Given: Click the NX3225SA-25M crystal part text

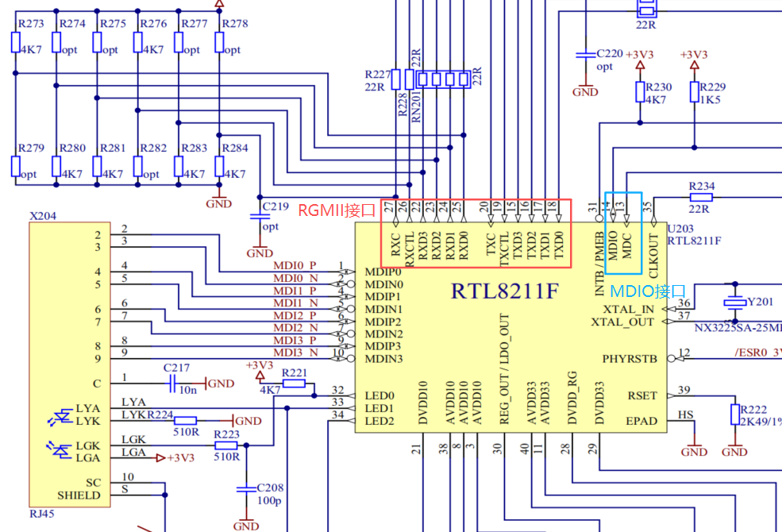Looking at the screenshot, I should pos(738,328).
